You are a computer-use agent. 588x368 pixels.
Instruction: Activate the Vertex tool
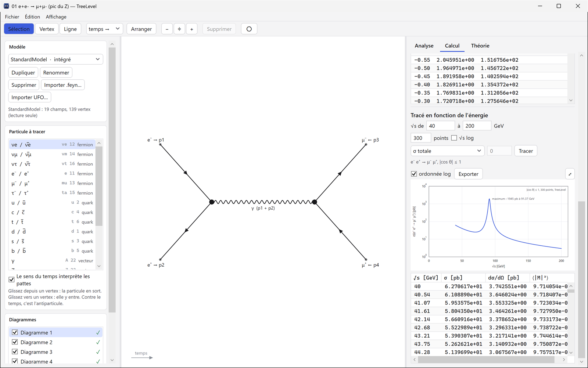pos(47,29)
